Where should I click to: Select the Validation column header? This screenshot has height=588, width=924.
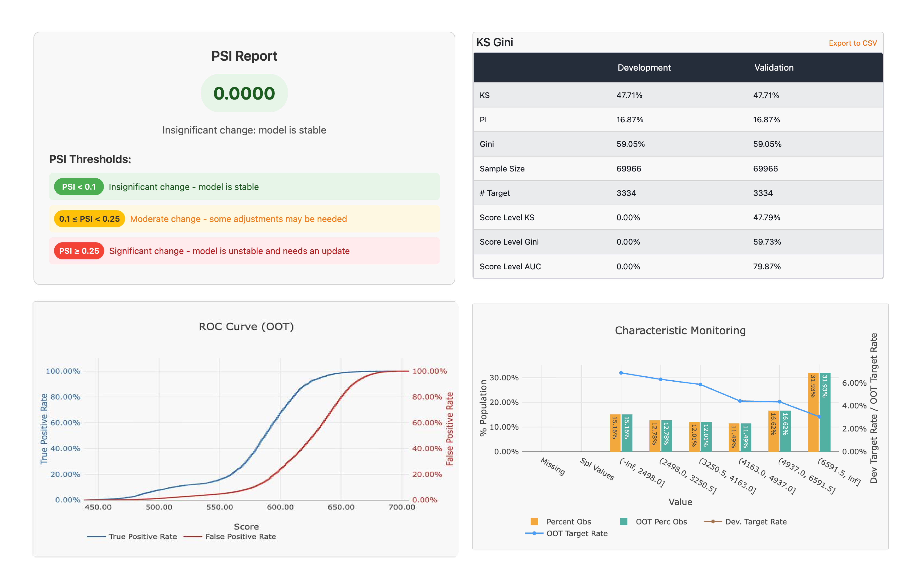[774, 67]
